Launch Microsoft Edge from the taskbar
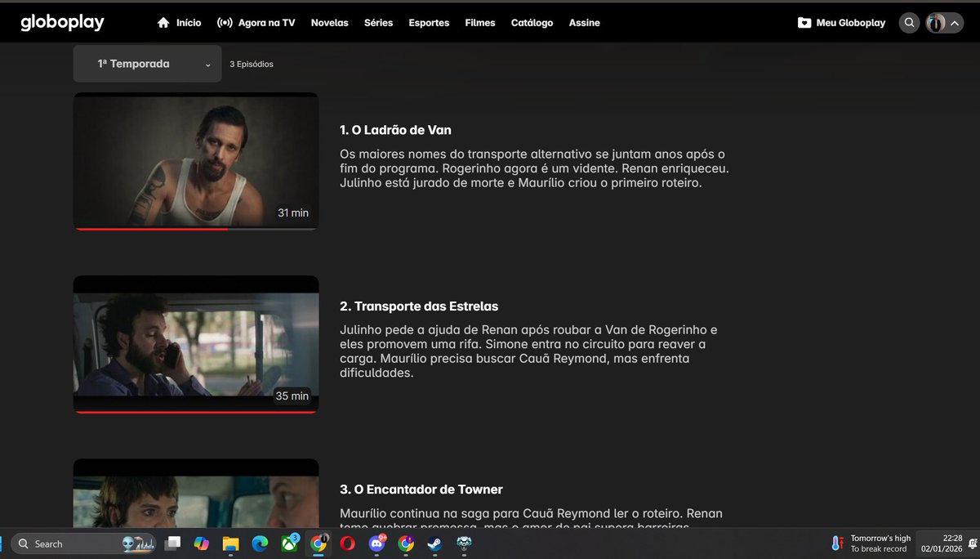980x559 pixels. (260, 543)
